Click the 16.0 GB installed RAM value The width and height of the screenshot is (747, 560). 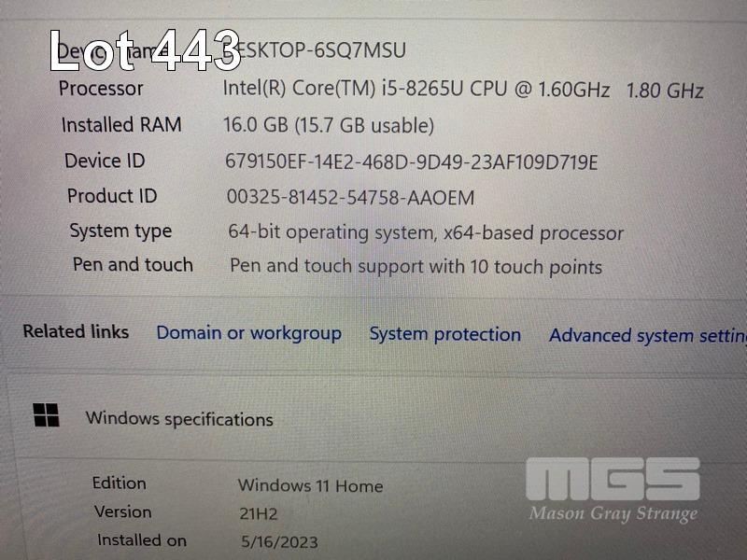[x=329, y=125]
